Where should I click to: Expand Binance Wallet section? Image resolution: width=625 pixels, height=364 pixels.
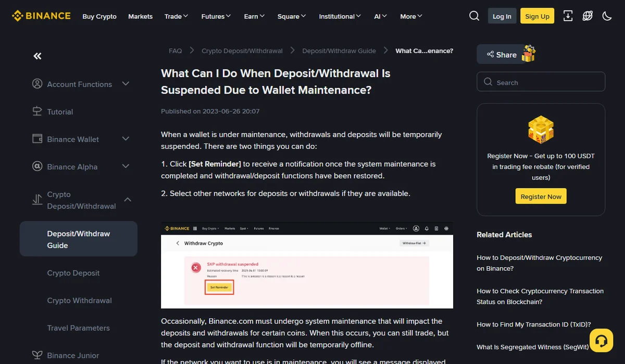(x=126, y=139)
